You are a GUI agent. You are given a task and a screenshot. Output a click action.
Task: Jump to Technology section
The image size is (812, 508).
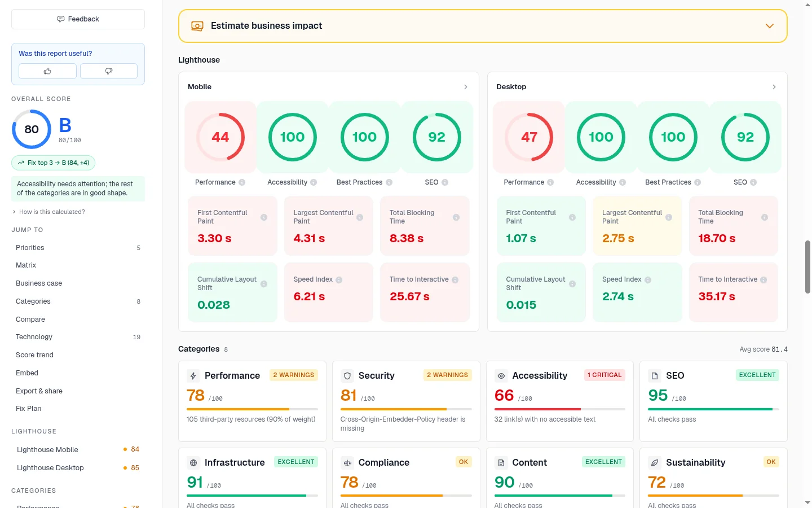78,337
